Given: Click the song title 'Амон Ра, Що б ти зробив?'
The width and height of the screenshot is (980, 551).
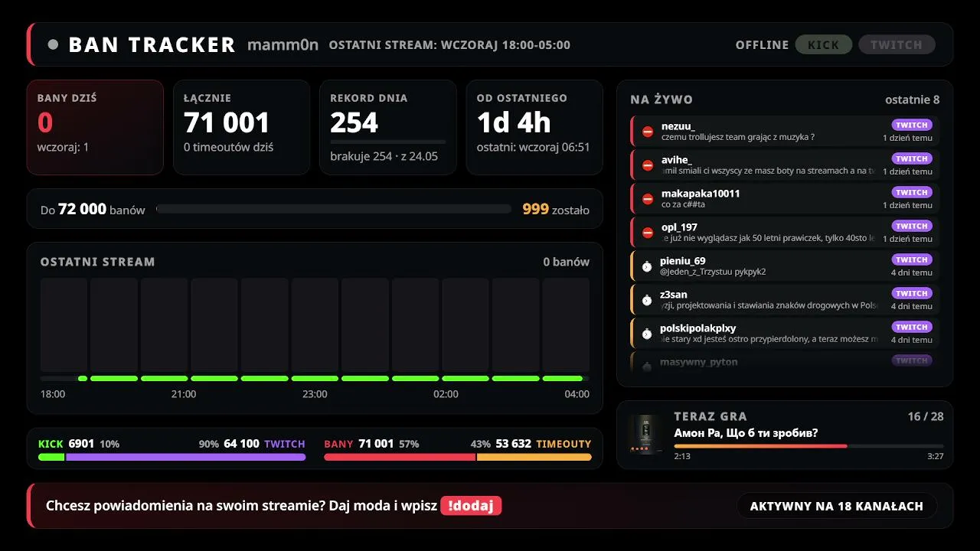Looking at the screenshot, I should pyautogui.click(x=746, y=433).
